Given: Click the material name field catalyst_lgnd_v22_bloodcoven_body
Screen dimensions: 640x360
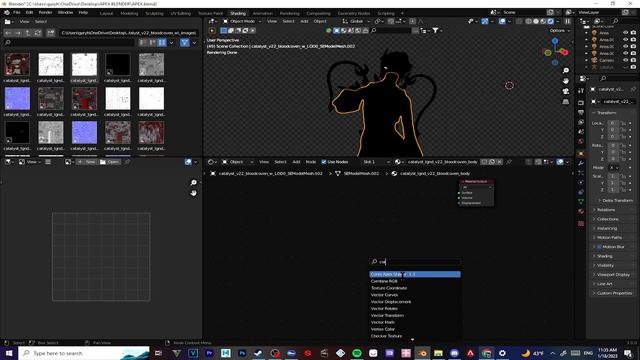Looking at the screenshot, I should click(443, 162).
